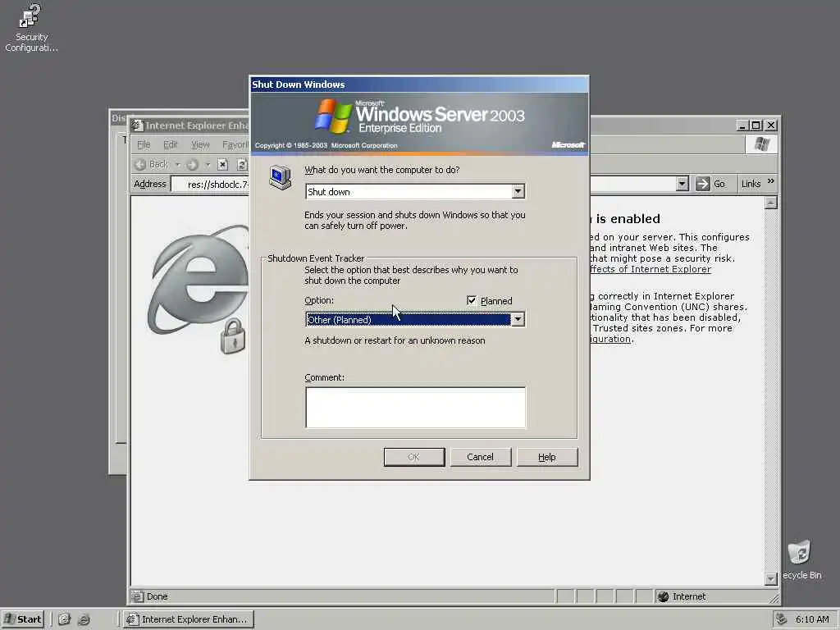Click the Internet Explorer Enhan... taskbar button
The image size is (840, 630).
[188, 619]
